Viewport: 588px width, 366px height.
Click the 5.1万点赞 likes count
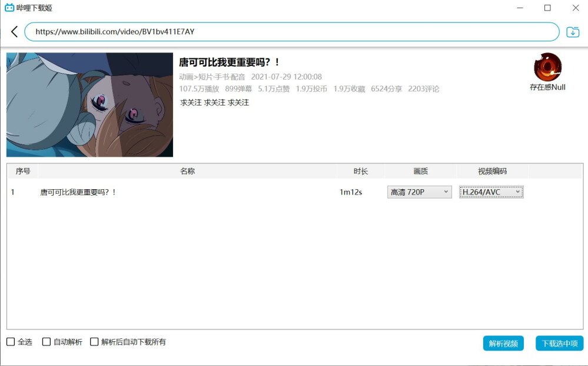click(x=274, y=89)
